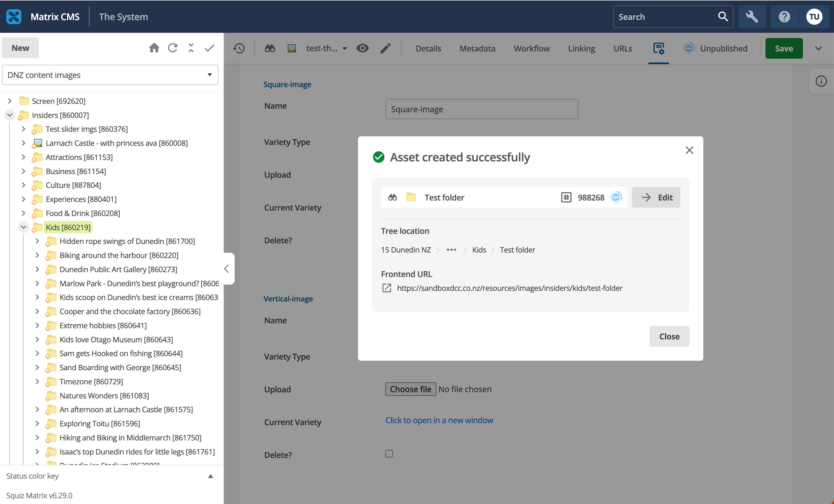
Task: Select Food & Drink [860208] tree item
Action: click(x=83, y=213)
